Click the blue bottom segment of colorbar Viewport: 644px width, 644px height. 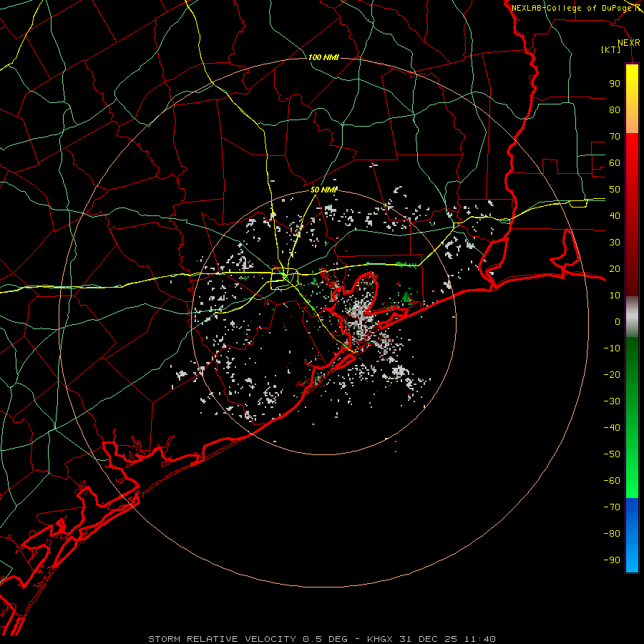[x=632, y=535]
